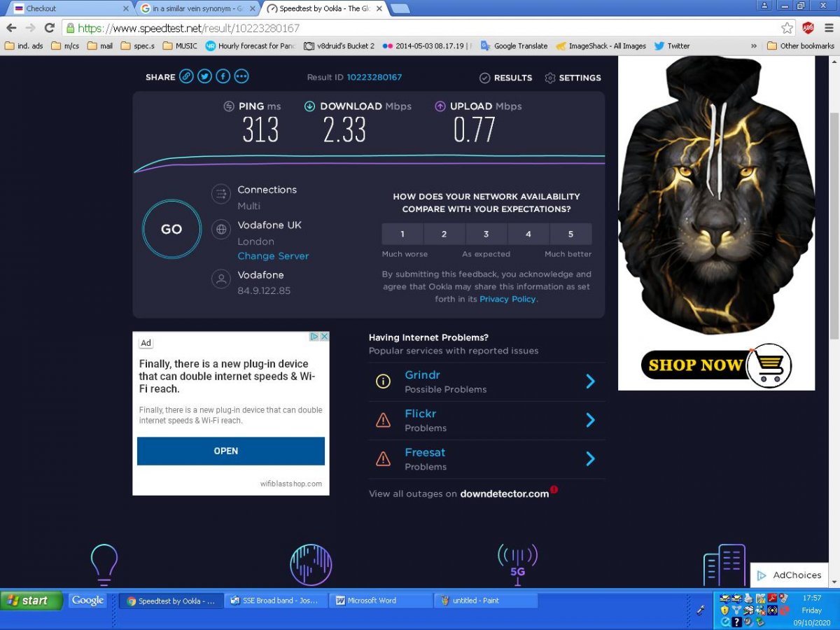Viewport: 840px width, 630px height.
Task: Click the Vodafone user profile icon
Action: (221, 279)
